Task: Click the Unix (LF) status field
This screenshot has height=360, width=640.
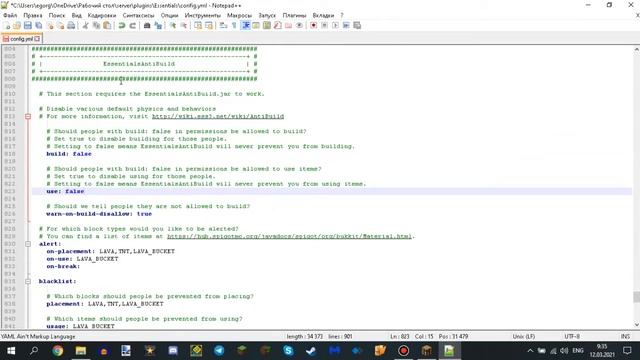Action: pos(524,337)
